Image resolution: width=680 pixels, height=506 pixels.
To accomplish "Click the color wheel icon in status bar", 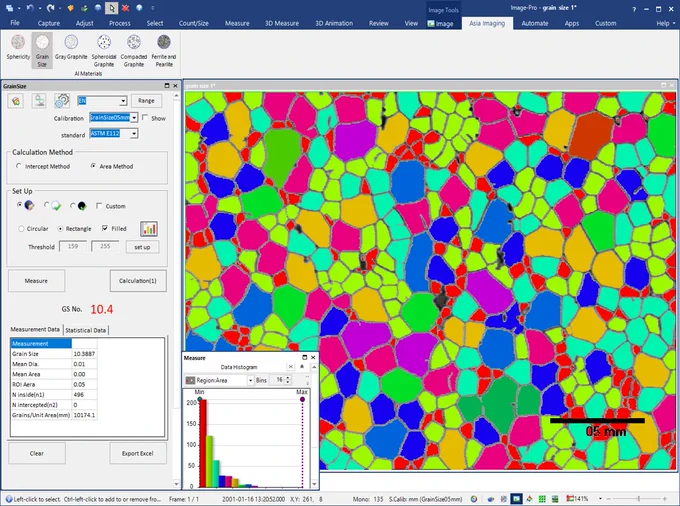I will (474, 499).
